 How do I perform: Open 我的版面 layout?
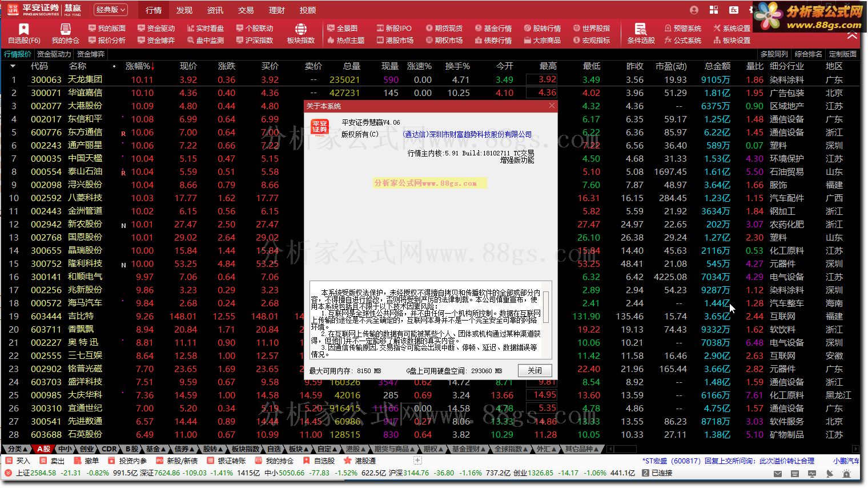107,28
